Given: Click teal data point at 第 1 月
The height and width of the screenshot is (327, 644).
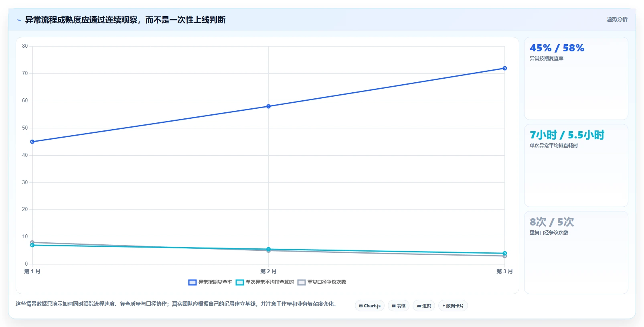Looking at the screenshot, I should [32, 245].
